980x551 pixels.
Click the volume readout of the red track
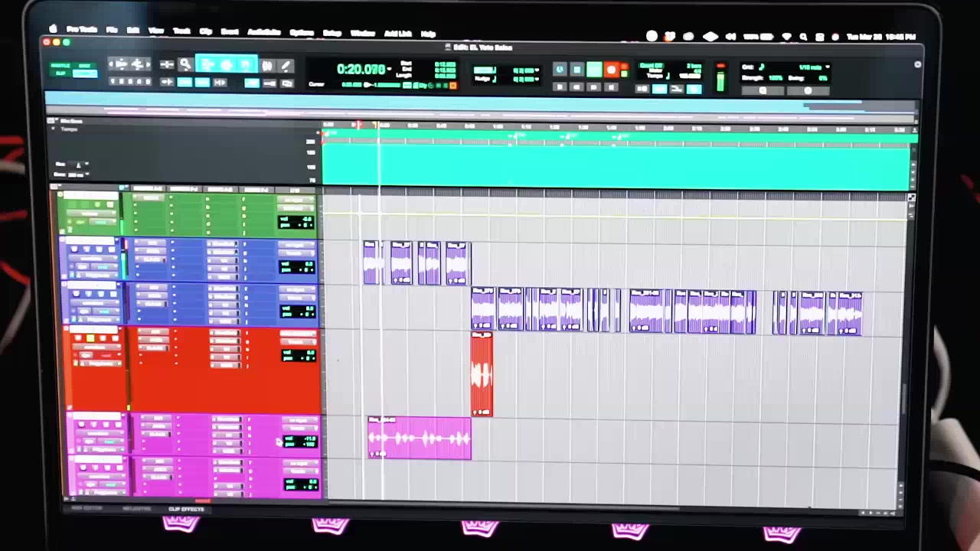coord(297,354)
